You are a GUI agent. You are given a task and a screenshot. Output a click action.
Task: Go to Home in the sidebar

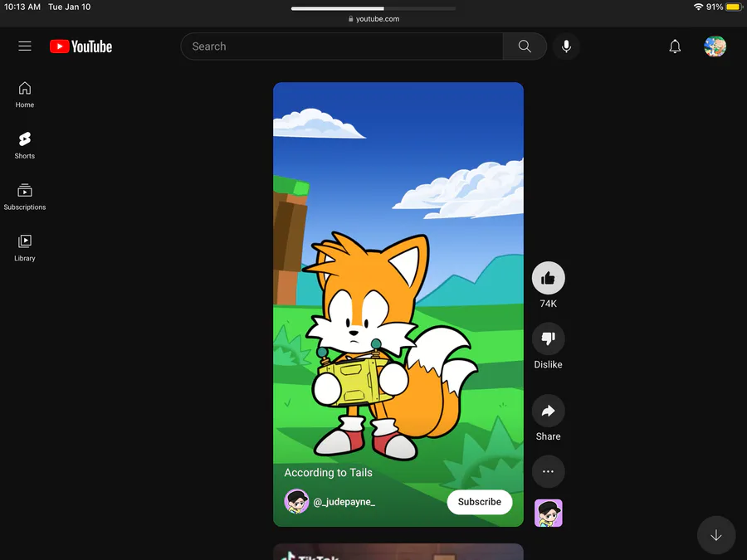[x=25, y=95]
